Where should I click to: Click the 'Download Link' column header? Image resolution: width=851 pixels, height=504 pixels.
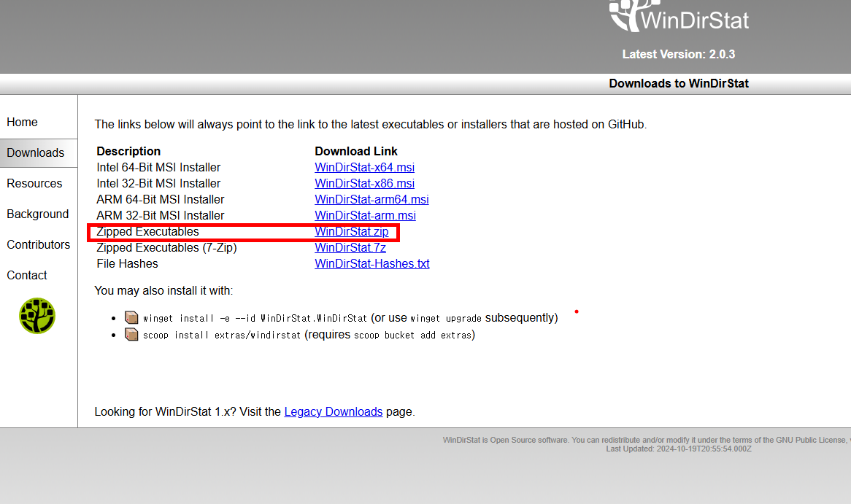(x=356, y=152)
